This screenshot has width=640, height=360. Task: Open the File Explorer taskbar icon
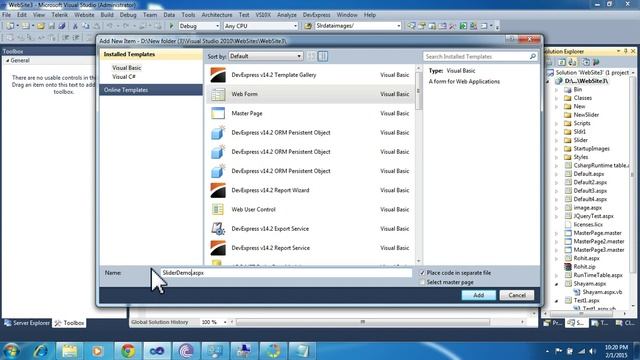click(x=69, y=351)
